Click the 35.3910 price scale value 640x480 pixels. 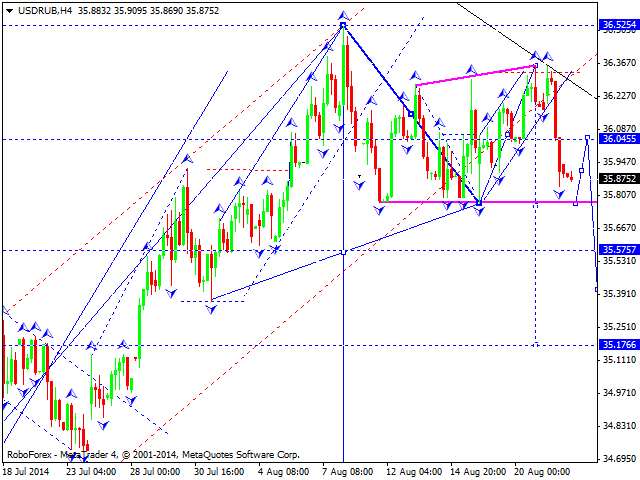[x=620, y=293]
